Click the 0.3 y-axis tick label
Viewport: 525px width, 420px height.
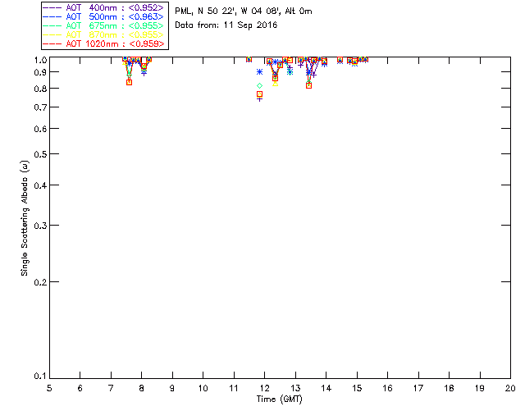[40, 226]
